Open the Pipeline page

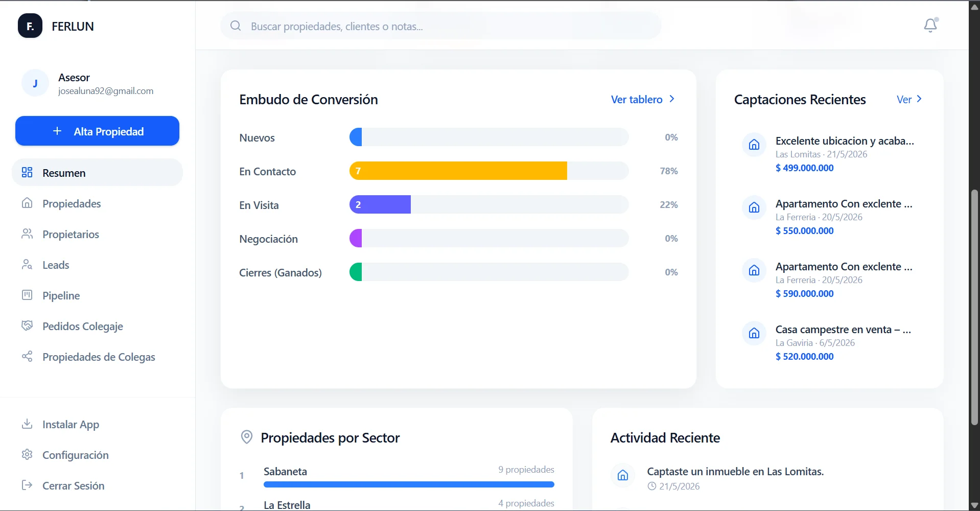[97, 295]
